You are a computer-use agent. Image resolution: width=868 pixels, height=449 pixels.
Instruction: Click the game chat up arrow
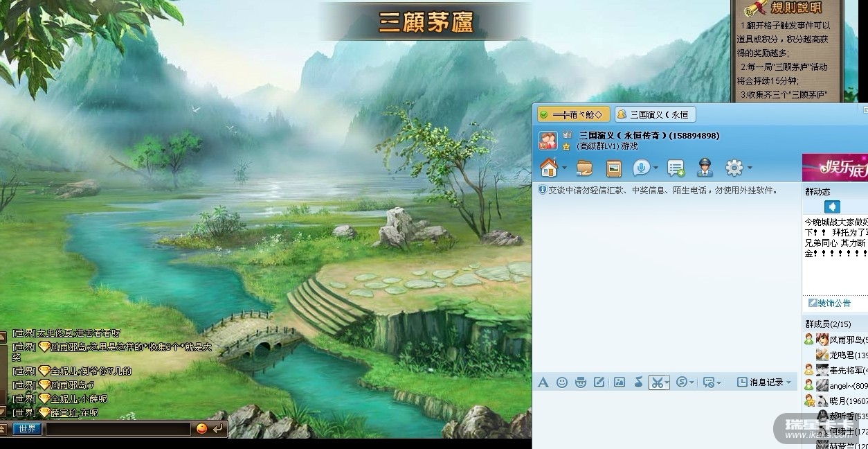pos(3,337)
